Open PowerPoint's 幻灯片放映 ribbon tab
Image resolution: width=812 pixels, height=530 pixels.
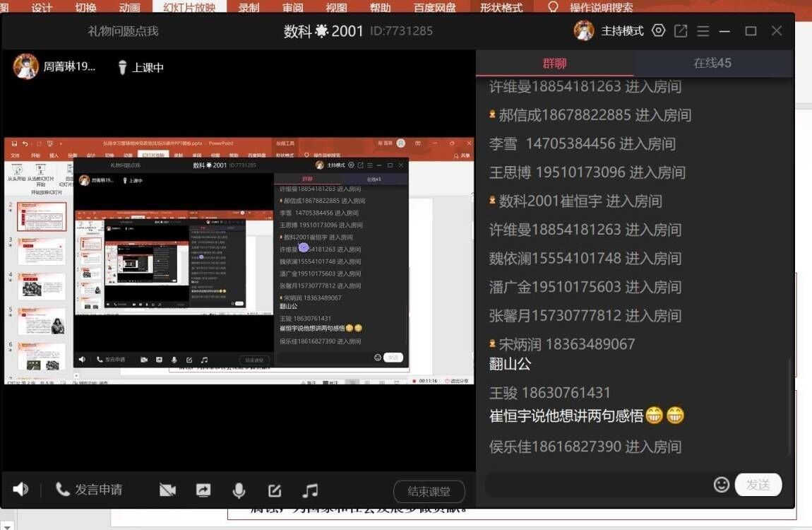[x=189, y=8]
